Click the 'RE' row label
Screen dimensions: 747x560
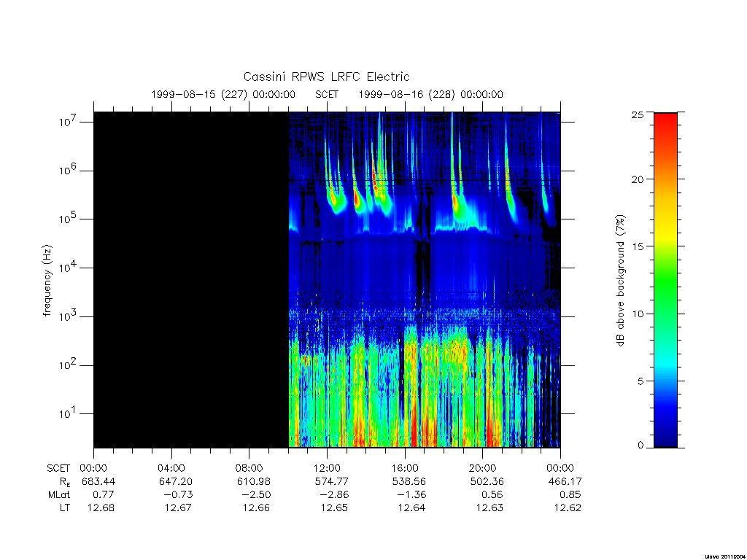coord(65,482)
